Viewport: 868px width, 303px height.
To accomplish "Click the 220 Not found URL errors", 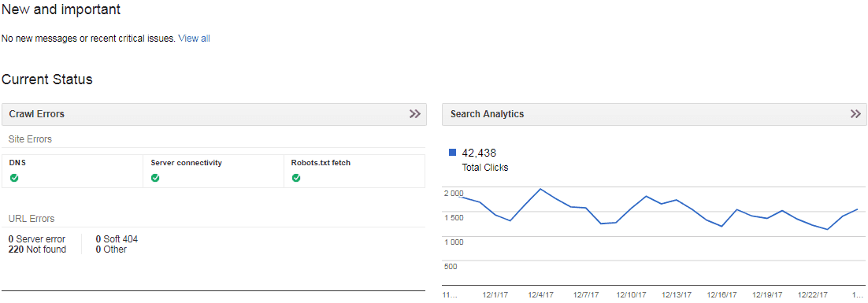I will pyautogui.click(x=37, y=249).
